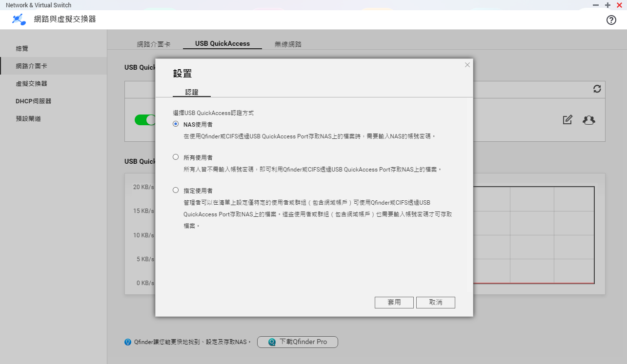Click the 設置 dialog title
This screenshot has height=364, width=627.
click(x=182, y=74)
